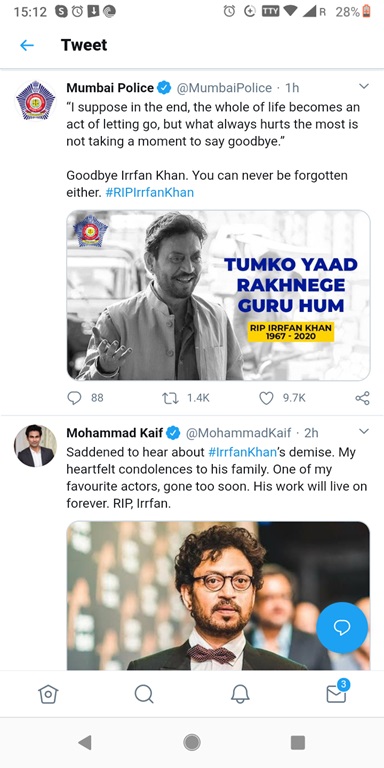This screenshot has width=384, height=768.
Task: Open the Tumko Yaad Rakhnege tribute image
Action: [218, 295]
